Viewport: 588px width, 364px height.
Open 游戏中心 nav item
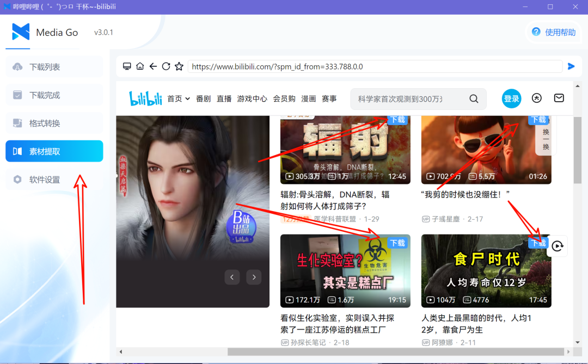point(252,98)
